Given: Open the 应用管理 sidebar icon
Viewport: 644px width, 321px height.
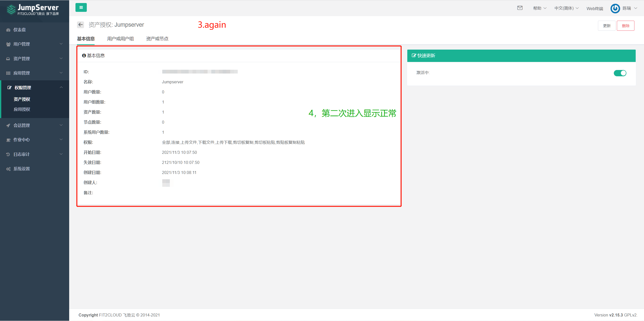Looking at the screenshot, I should click(x=8, y=73).
